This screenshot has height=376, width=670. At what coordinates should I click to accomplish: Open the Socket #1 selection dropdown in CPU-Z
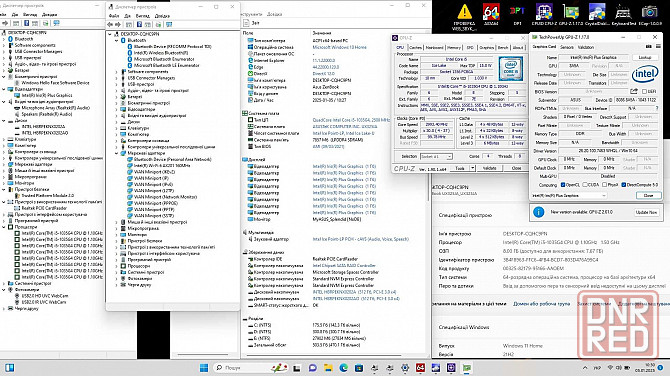[436, 156]
